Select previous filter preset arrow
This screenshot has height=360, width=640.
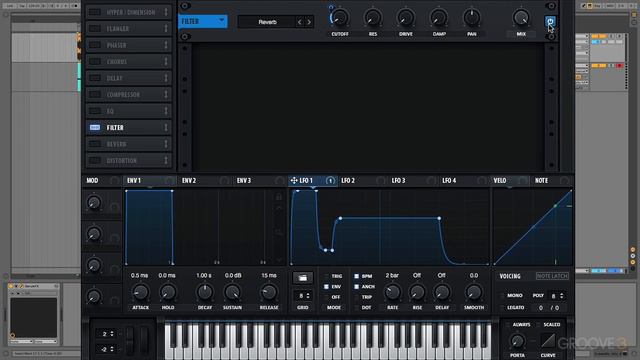click(300, 22)
